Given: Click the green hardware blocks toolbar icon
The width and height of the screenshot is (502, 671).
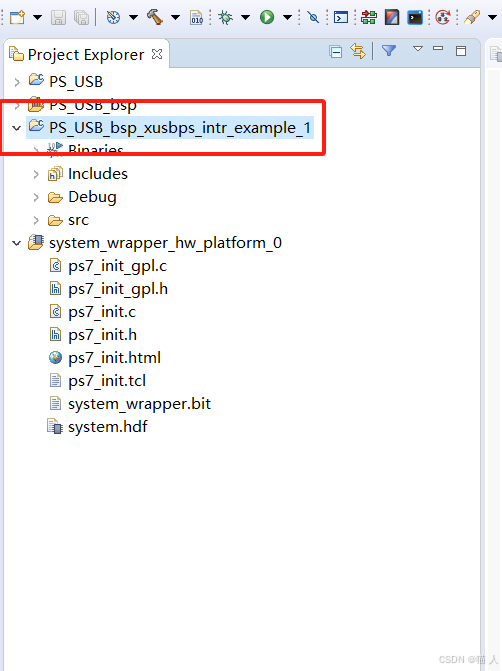Looking at the screenshot, I should pos(368,18).
